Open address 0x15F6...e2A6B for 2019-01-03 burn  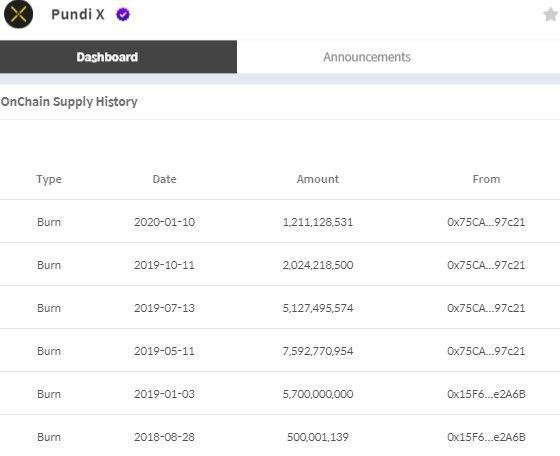pos(486,394)
